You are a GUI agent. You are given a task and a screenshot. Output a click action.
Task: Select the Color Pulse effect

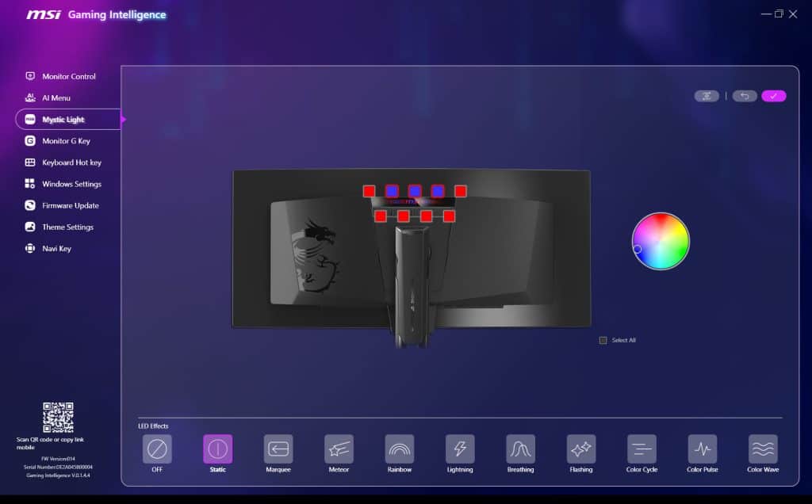pos(701,449)
